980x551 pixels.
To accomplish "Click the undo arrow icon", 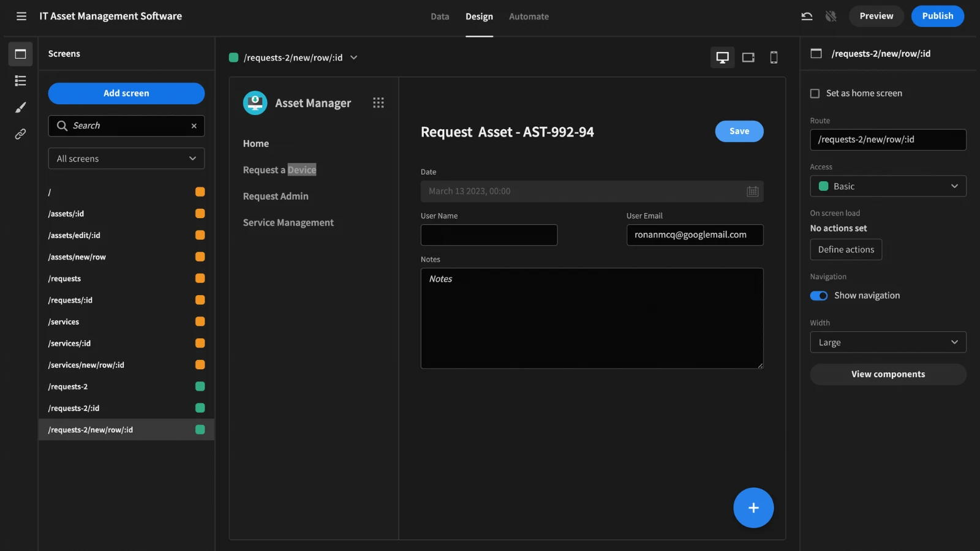I will (x=807, y=17).
